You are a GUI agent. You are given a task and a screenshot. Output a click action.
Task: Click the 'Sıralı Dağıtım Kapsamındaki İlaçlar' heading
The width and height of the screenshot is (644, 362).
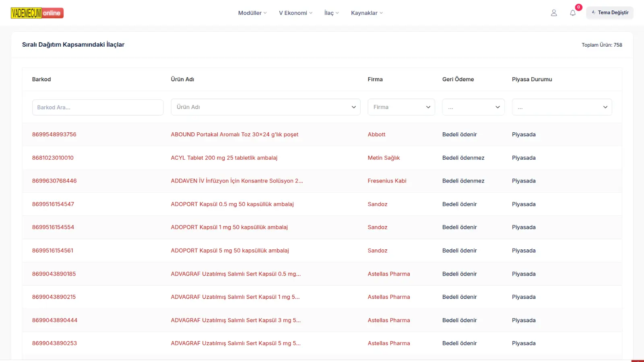73,44
